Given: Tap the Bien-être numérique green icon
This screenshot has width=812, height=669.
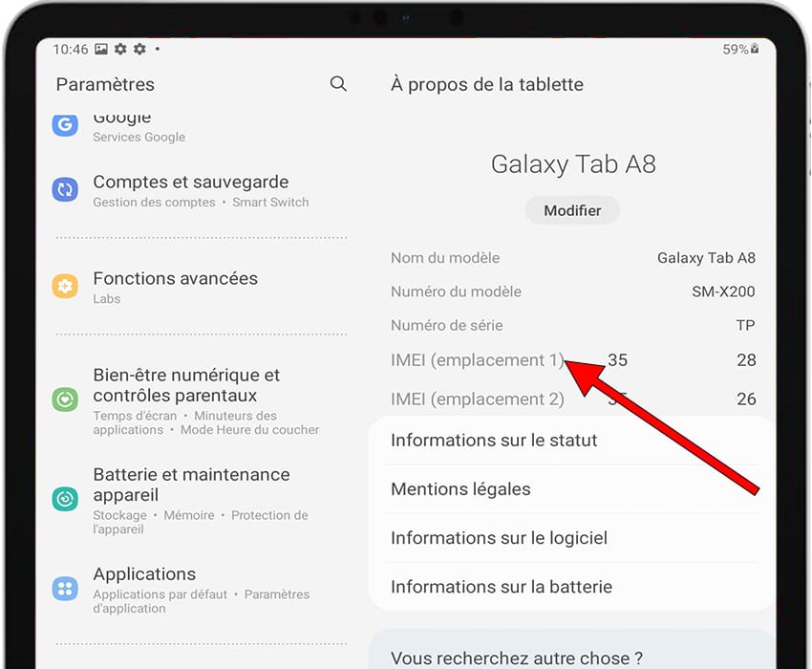Looking at the screenshot, I should (x=65, y=399).
